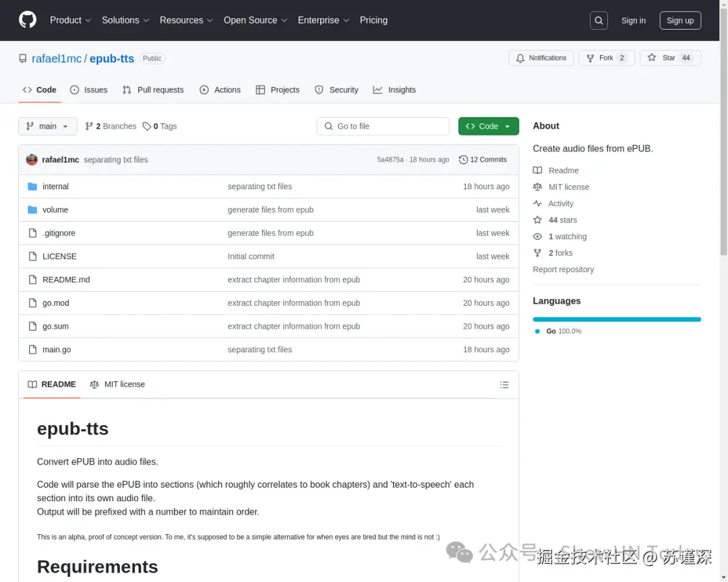Click the page vertical scrollbar thumb
The width and height of the screenshot is (728, 582).
(723, 131)
